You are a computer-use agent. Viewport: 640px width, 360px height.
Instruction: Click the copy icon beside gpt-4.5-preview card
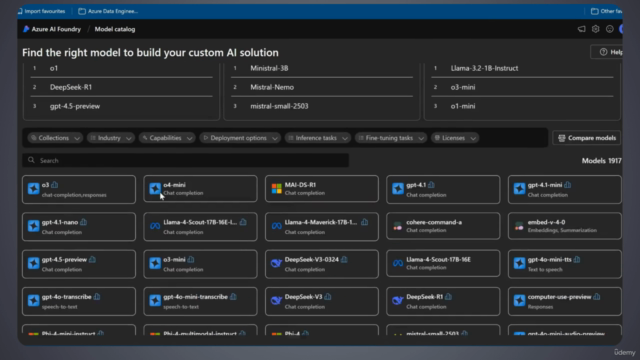click(x=93, y=260)
